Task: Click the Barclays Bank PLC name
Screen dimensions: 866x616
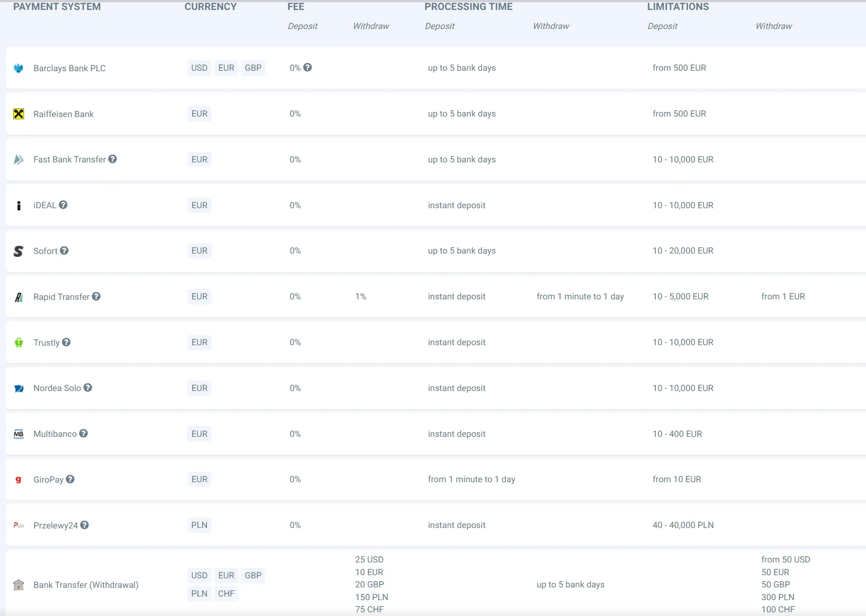Action: point(69,68)
